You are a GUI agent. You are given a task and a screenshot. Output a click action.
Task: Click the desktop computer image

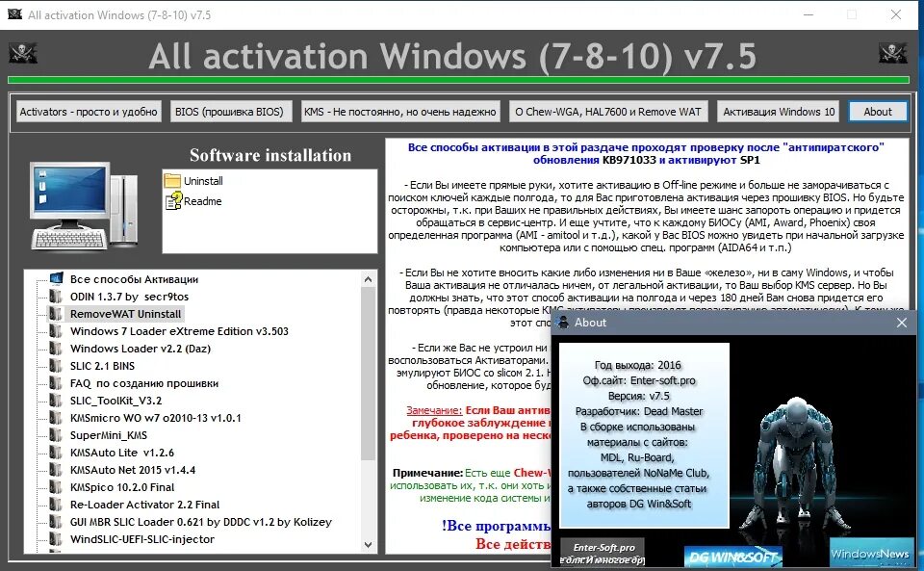coord(84,206)
